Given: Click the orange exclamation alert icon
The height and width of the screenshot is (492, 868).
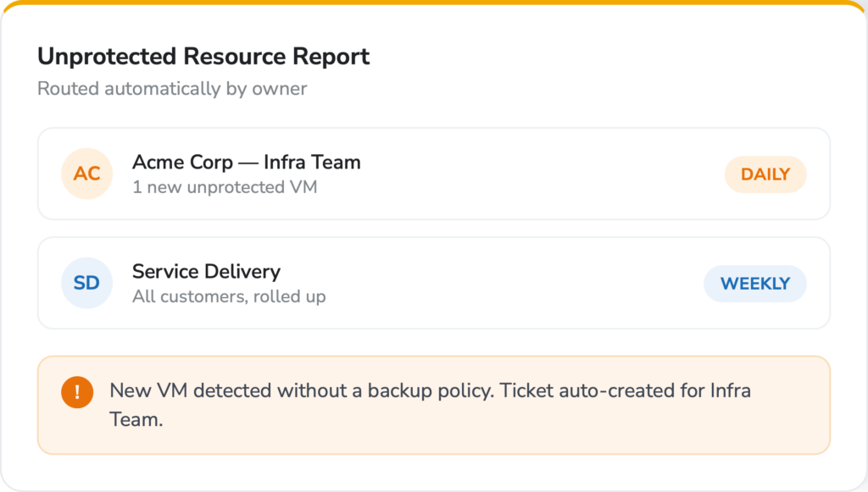Looking at the screenshot, I should (77, 392).
